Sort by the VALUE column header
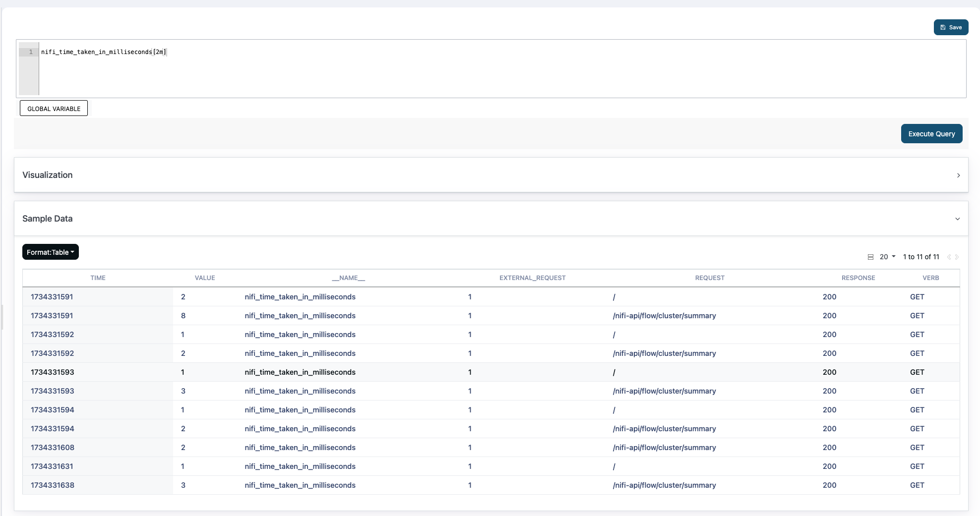Viewport: 980px width, 516px height. (x=205, y=278)
